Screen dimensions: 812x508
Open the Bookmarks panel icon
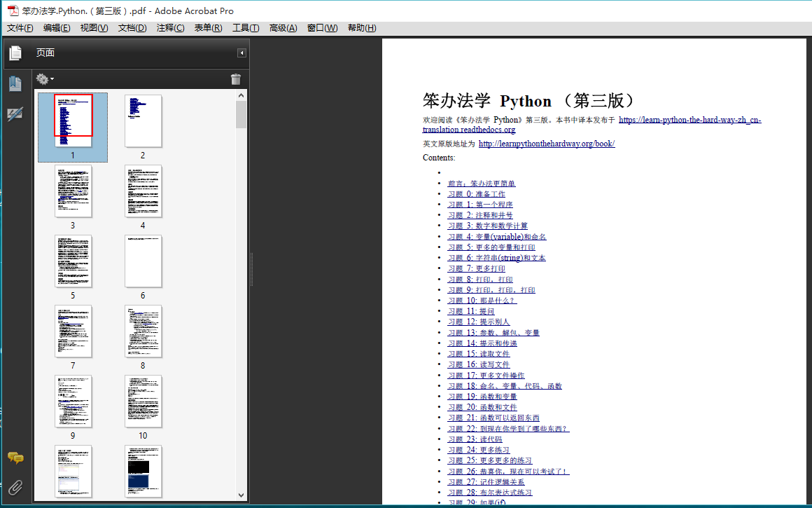click(15, 83)
